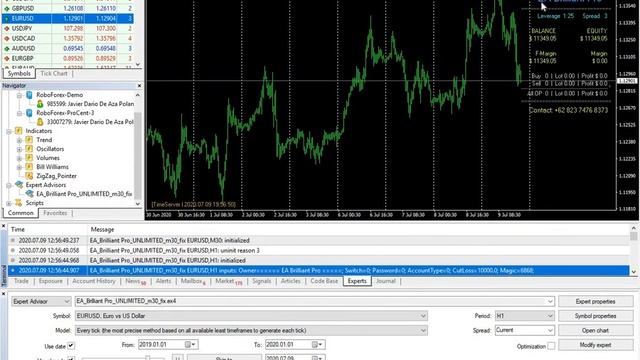Viewport: 640px width, 360px height.
Task: Select the uninit reason 3 log row
Action: coord(319,250)
